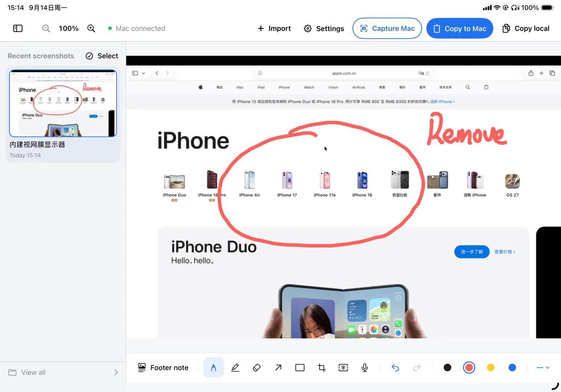Redo the annotation
This screenshot has width=561, height=392.
point(417,368)
